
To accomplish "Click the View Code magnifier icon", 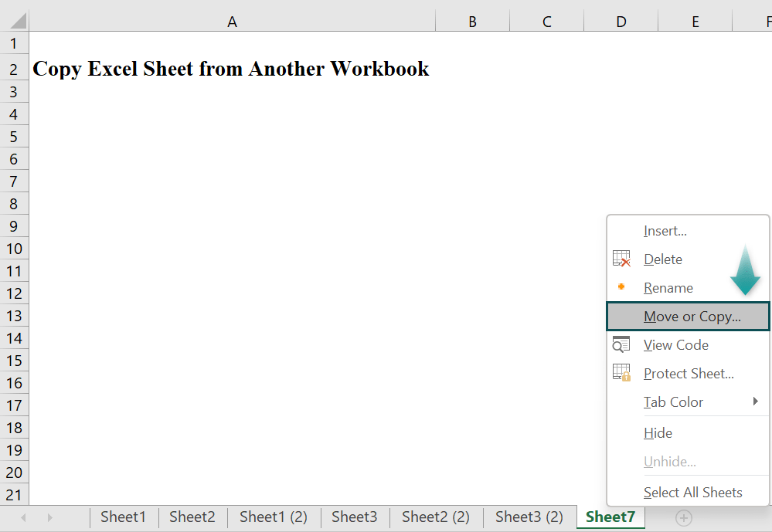I will click(x=621, y=344).
